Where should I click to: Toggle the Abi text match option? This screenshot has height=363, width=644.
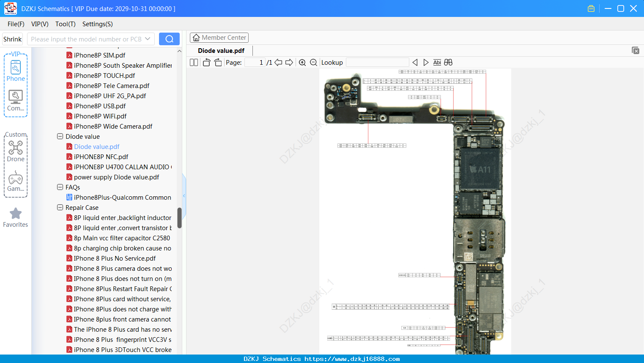pos(437,63)
